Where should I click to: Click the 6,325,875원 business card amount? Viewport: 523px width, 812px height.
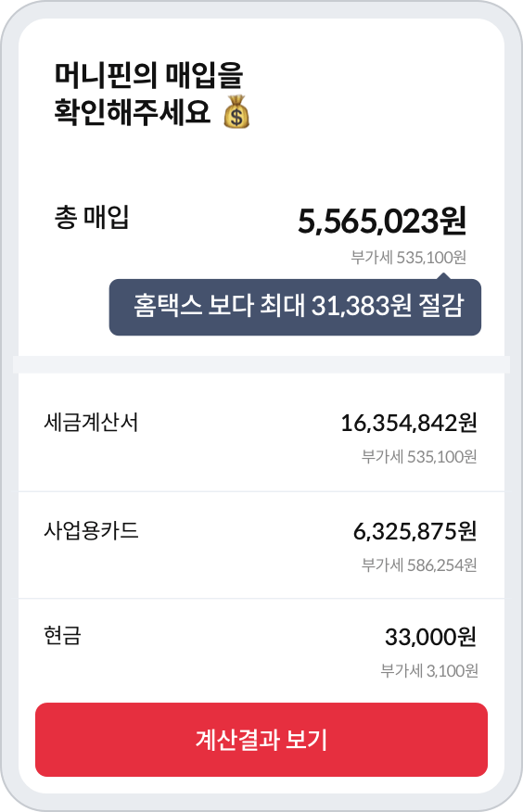coord(415,531)
